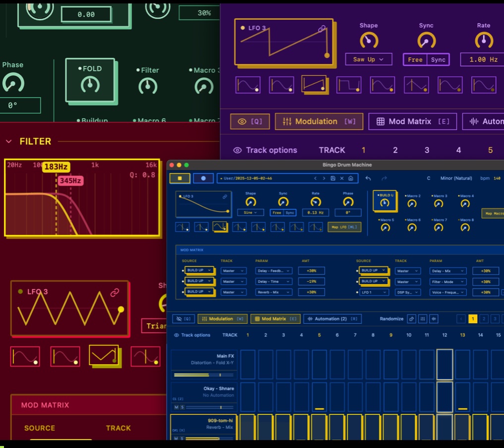Switch to Modulation [W] tab in the blue window
Screen dimensions: 504x448
pos(223,319)
